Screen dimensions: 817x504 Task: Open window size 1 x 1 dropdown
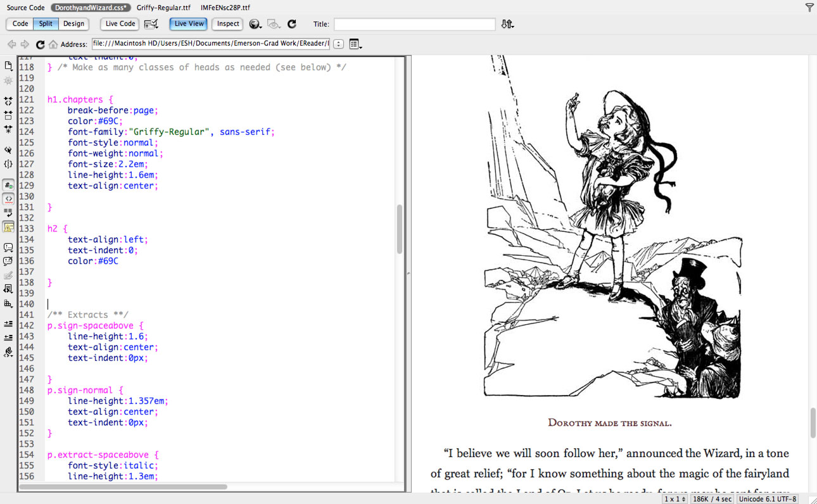675,499
